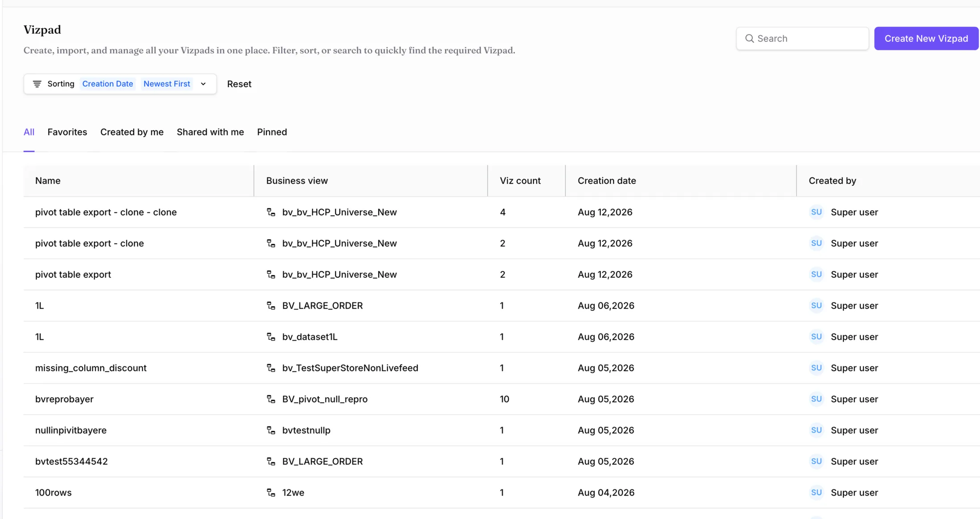Viewport: 980px width, 519px height.
Task: Click SU avatar in the bvtest55344542 row
Action: pos(816,462)
